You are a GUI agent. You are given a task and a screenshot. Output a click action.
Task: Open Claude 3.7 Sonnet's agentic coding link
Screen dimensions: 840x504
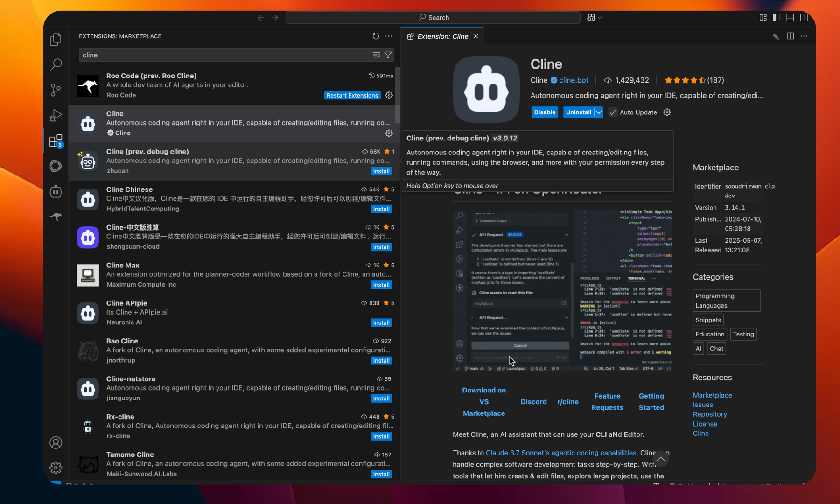click(561, 453)
